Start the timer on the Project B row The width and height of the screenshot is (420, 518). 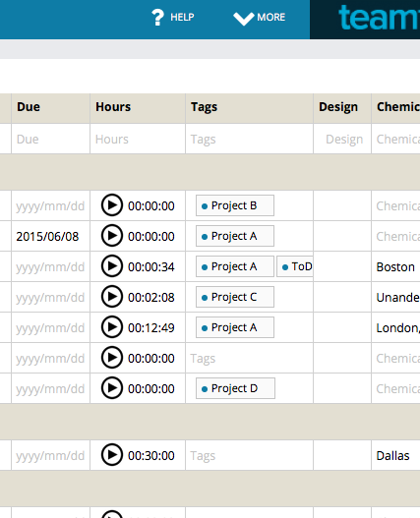click(x=112, y=205)
